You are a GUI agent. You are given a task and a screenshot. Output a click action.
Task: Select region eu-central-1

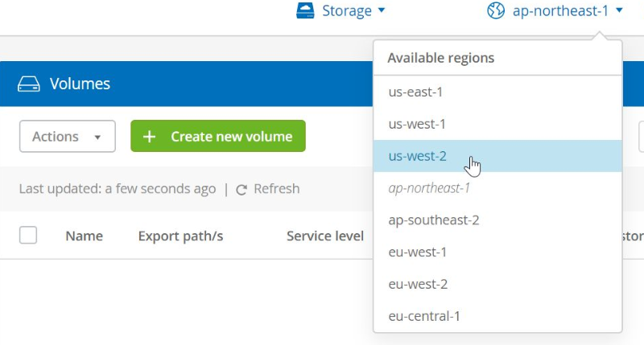[x=497, y=316]
